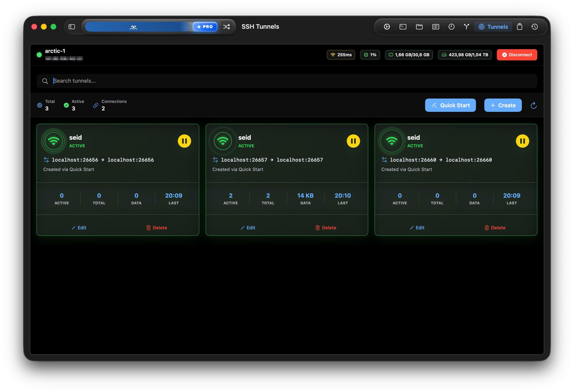Select the Tunnels tab
This screenshot has width=574, height=392.
point(493,27)
